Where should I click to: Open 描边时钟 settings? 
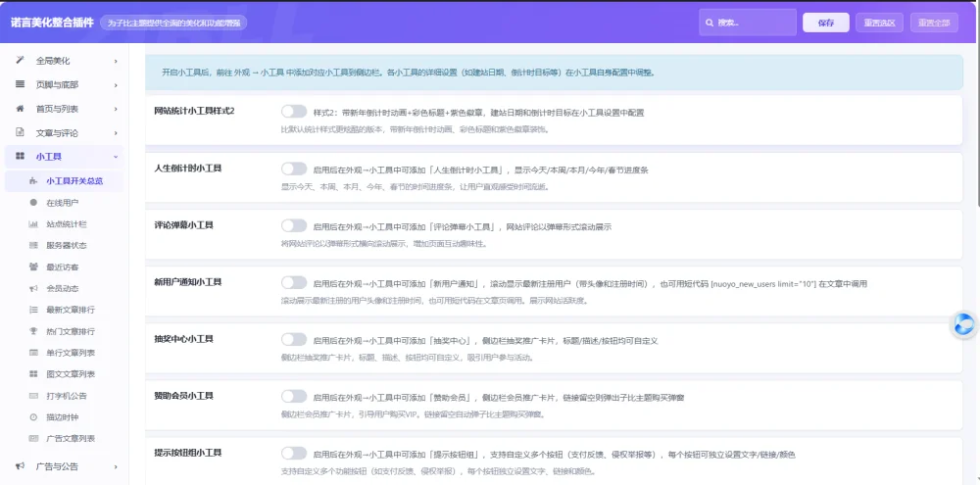64,416
